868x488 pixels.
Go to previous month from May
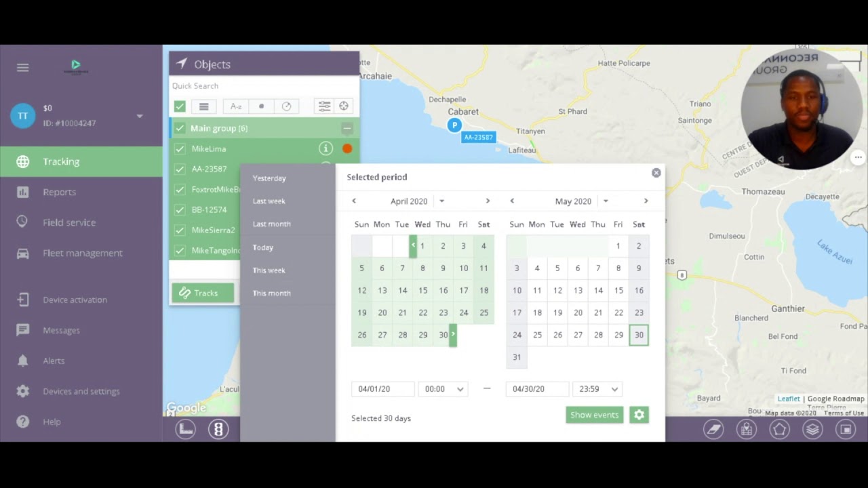(512, 201)
